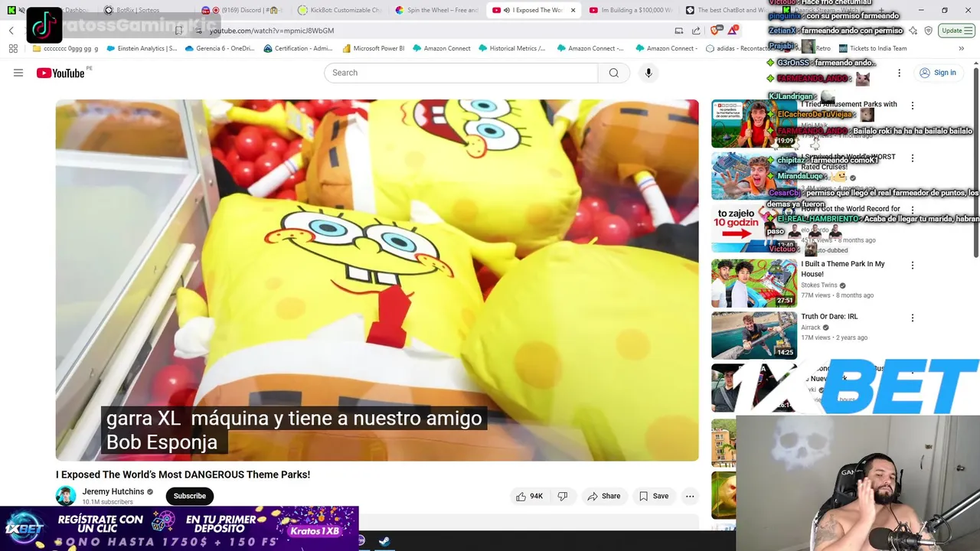The image size is (980, 551).
Task: Open site info icon beside the URL
Action: [198, 31]
